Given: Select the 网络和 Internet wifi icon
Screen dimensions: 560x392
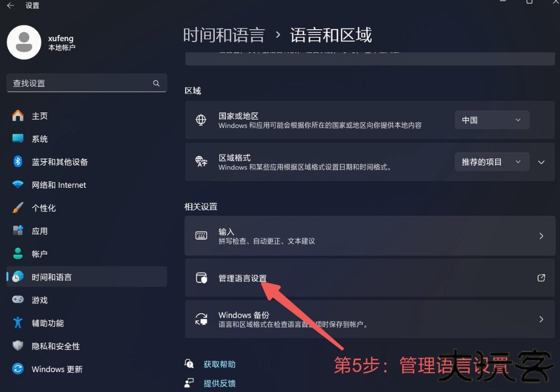Looking at the screenshot, I should tap(18, 185).
